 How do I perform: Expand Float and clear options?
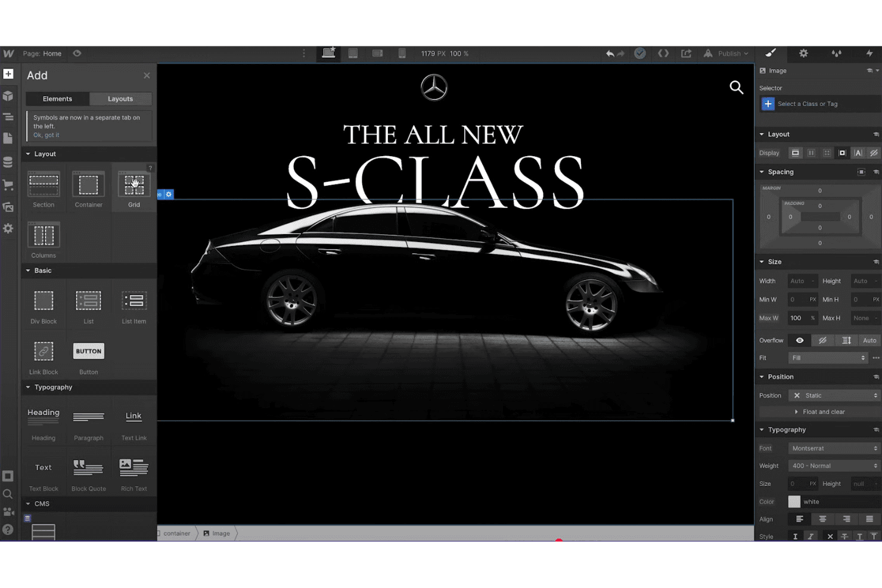[x=819, y=412]
